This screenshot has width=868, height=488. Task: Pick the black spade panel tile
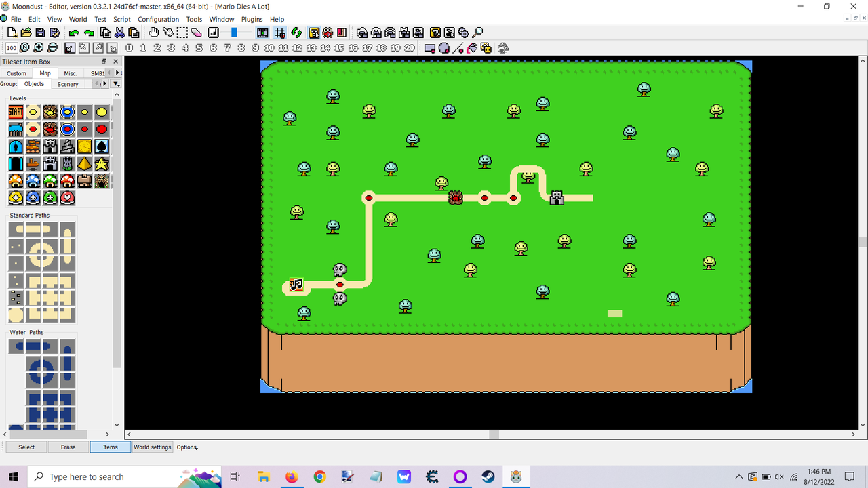pos(102,146)
